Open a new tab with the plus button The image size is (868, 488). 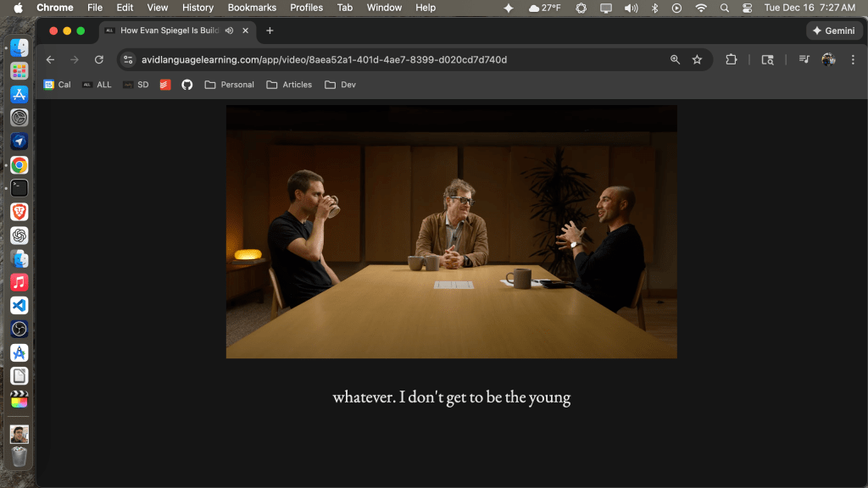point(270,30)
